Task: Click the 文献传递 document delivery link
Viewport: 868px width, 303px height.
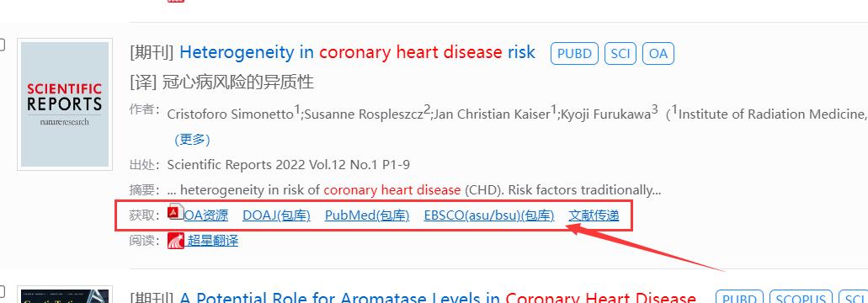Action: click(x=594, y=215)
